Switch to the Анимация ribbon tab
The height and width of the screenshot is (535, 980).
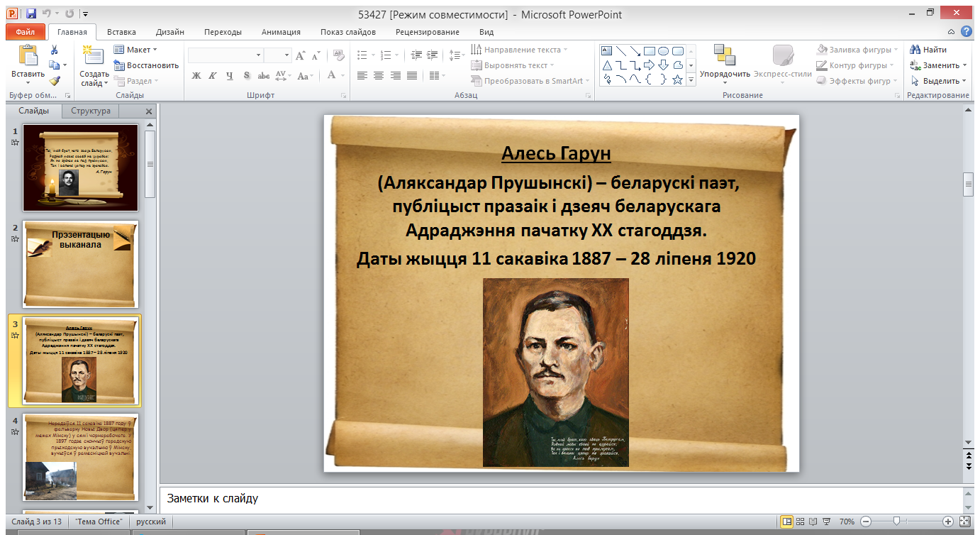[281, 32]
